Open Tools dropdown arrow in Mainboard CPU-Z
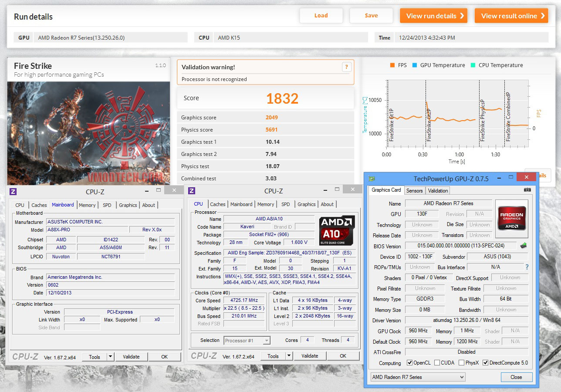The width and height of the screenshot is (561, 392). (x=111, y=357)
